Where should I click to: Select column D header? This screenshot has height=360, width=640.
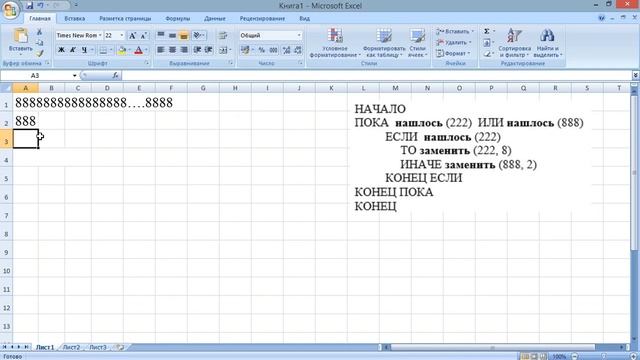tap(107, 88)
